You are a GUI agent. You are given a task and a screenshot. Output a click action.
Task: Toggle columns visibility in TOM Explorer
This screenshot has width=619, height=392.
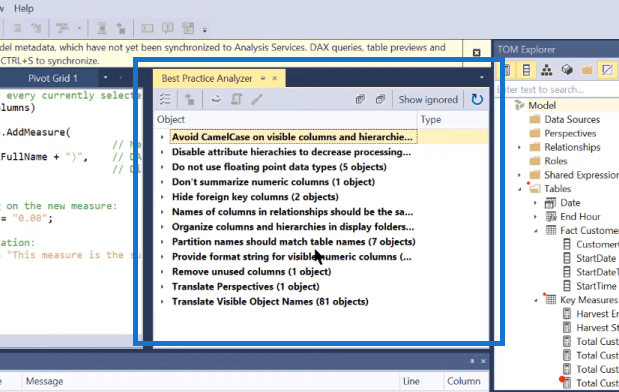pos(526,70)
